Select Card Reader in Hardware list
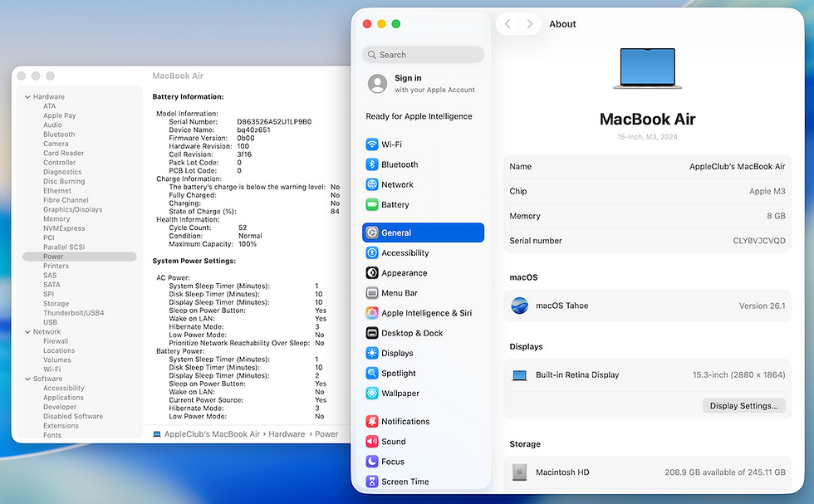This screenshot has width=814, height=504. pyautogui.click(x=63, y=153)
